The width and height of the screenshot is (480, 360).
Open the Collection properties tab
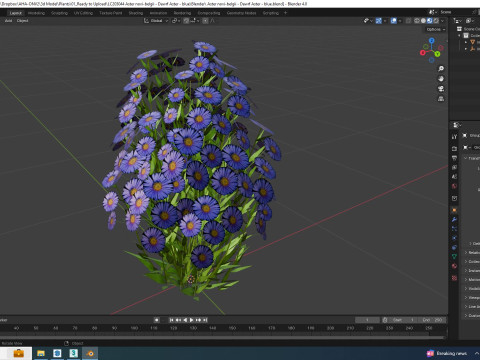[454, 198]
